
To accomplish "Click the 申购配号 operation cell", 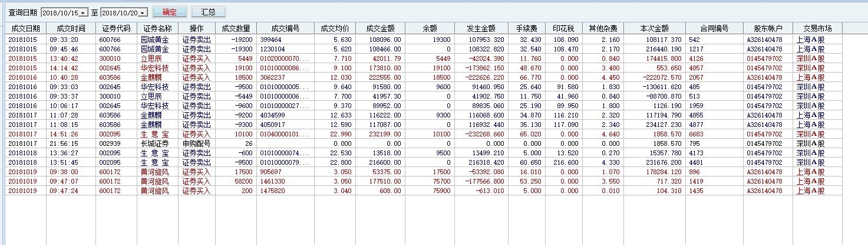I will (196, 143).
